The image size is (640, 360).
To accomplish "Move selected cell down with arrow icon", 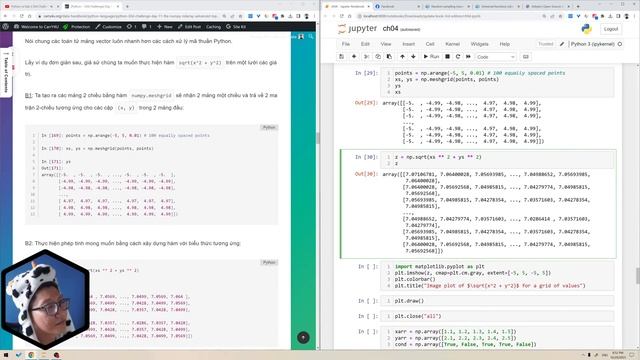I will coord(413,57).
